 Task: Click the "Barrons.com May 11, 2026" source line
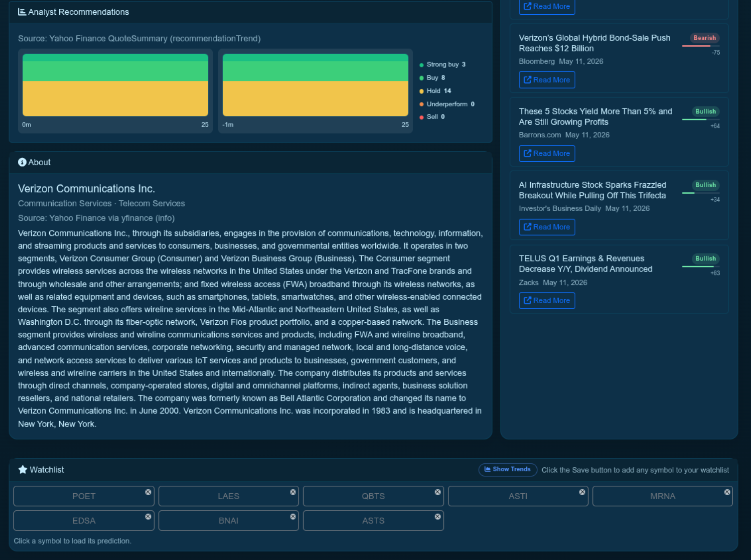click(564, 135)
